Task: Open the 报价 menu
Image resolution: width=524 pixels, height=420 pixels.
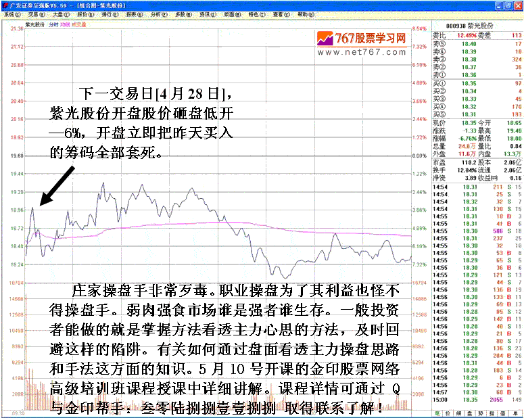Action: 85,14
